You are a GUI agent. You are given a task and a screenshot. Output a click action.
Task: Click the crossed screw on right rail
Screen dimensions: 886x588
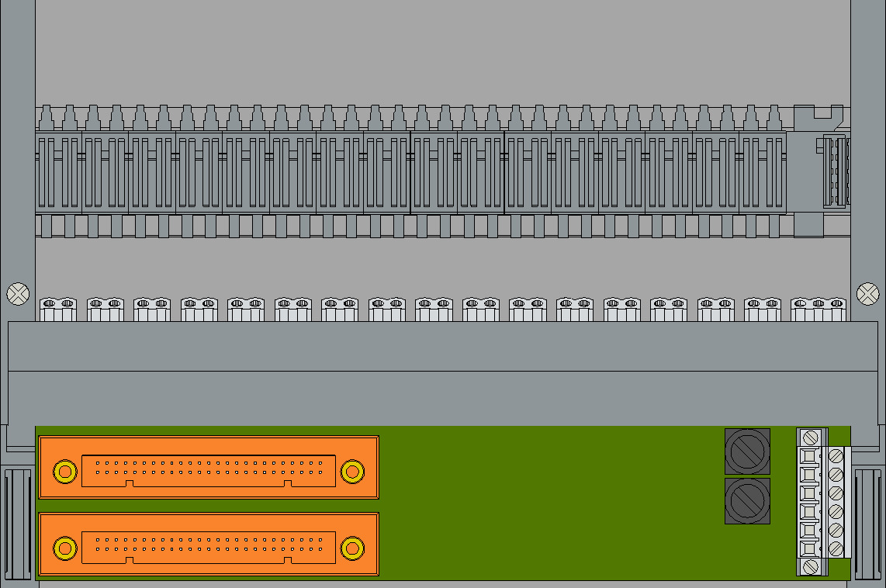[868, 294]
